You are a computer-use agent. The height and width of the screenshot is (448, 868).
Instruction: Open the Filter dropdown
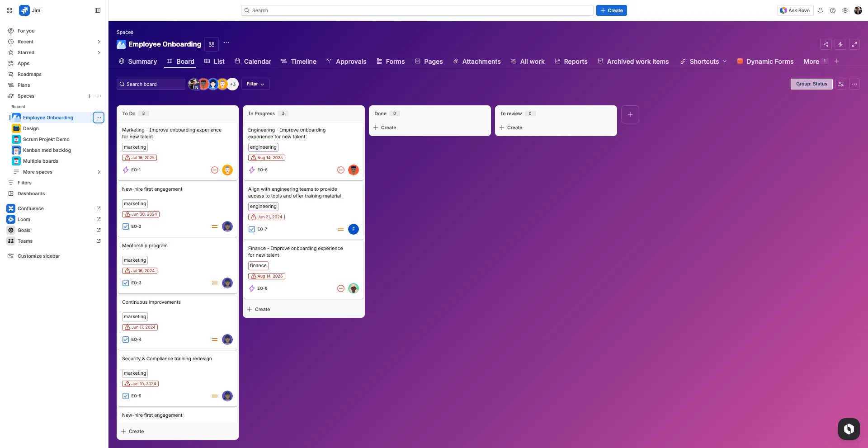pos(255,84)
